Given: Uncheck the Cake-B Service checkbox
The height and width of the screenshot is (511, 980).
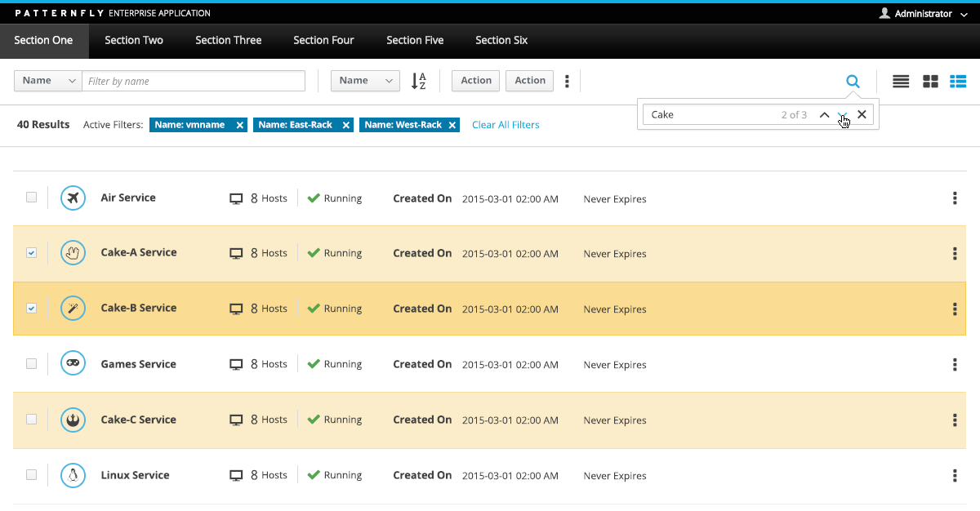Looking at the screenshot, I should click(31, 308).
